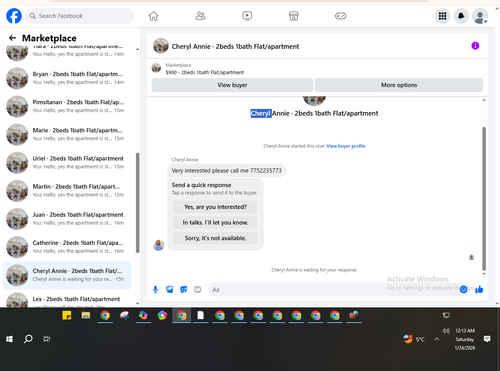
Task: Open the volume control in system tray
Action: pyautogui.click(x=446, y=331)
